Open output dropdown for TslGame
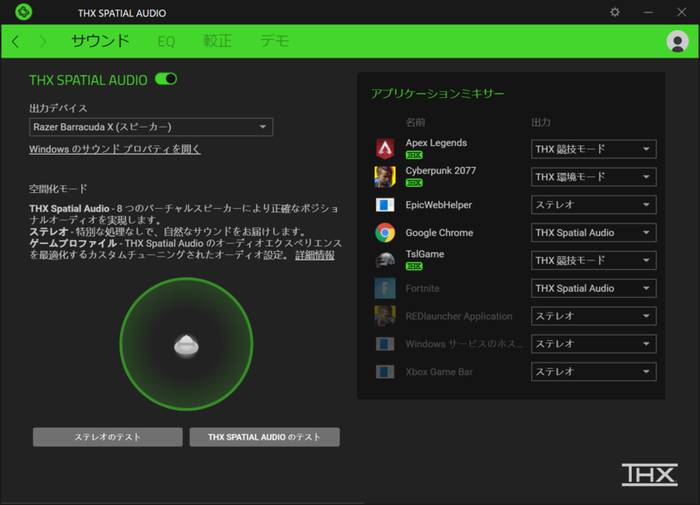 [x=594, y=260]
